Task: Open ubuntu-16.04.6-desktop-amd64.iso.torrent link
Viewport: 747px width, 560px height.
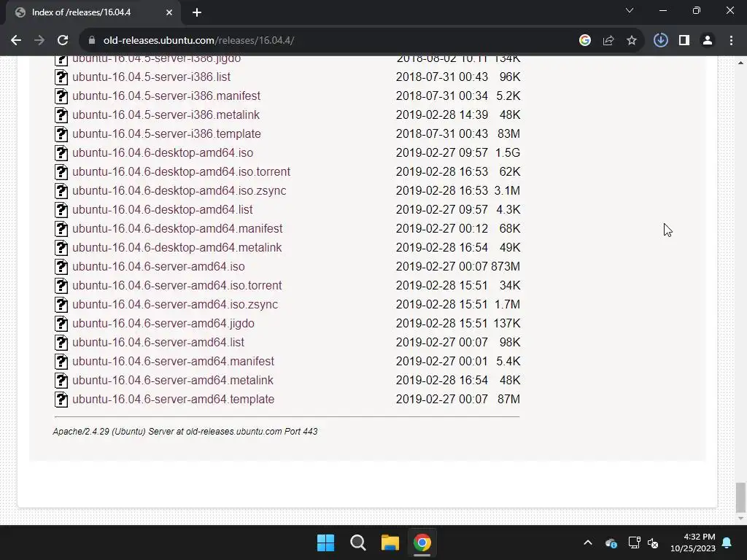Action: [181, 172]
